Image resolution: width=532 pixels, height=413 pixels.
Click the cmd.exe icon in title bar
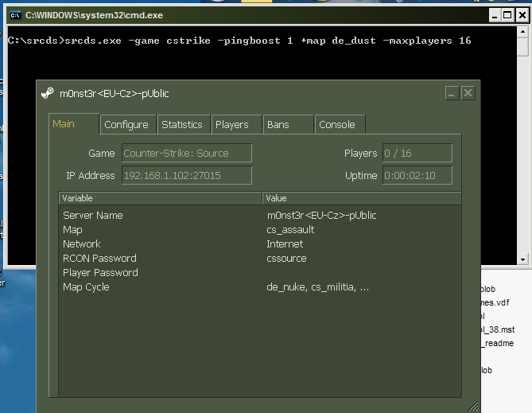pyautogui.click(x=14, y=14)
